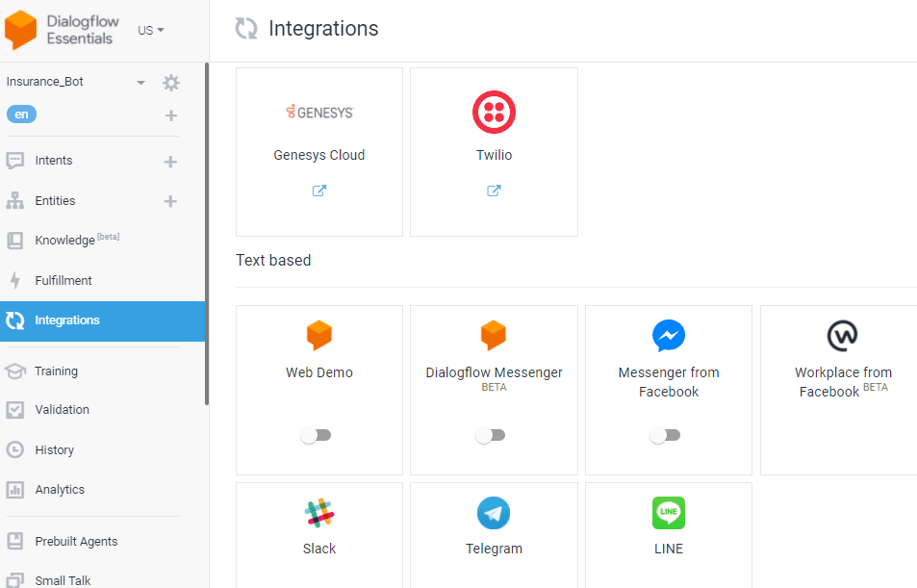
Task: Open Messenger from Facebook card title
Action: coord(669,382)
